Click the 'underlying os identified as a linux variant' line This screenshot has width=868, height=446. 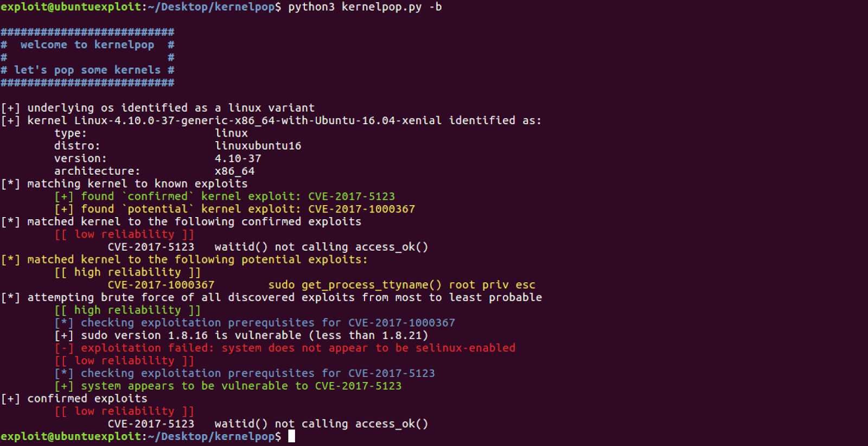point(157,108)
